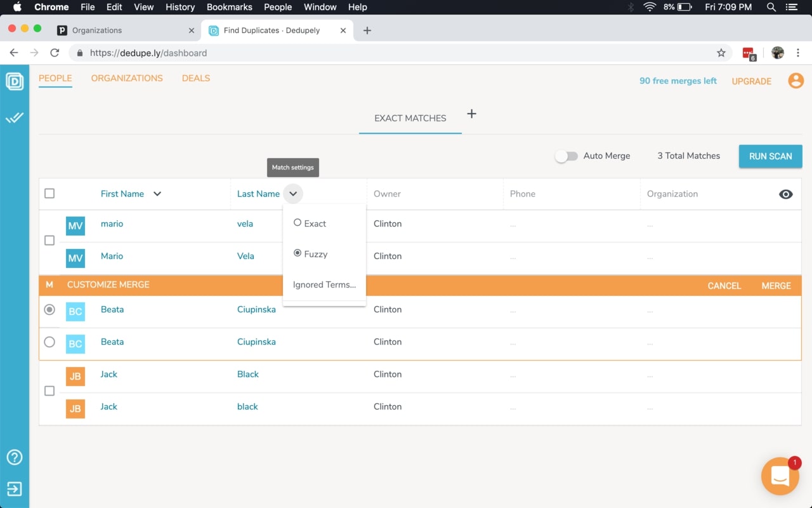Click the JB avatar for Jack black lowercase
Image resolution: width=812 pixels, height=508 pixels.
[75, 408]
